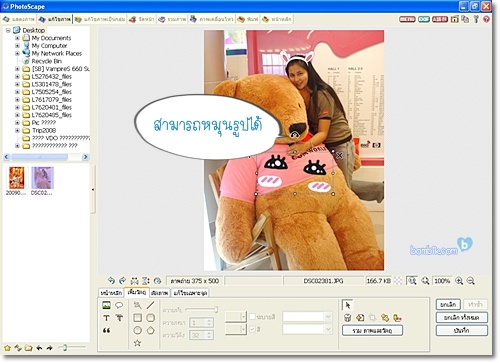The width and height of the screenshot is (500, 363).
Task: Expand the Trip2008 folder node
Action: (17, 130)
